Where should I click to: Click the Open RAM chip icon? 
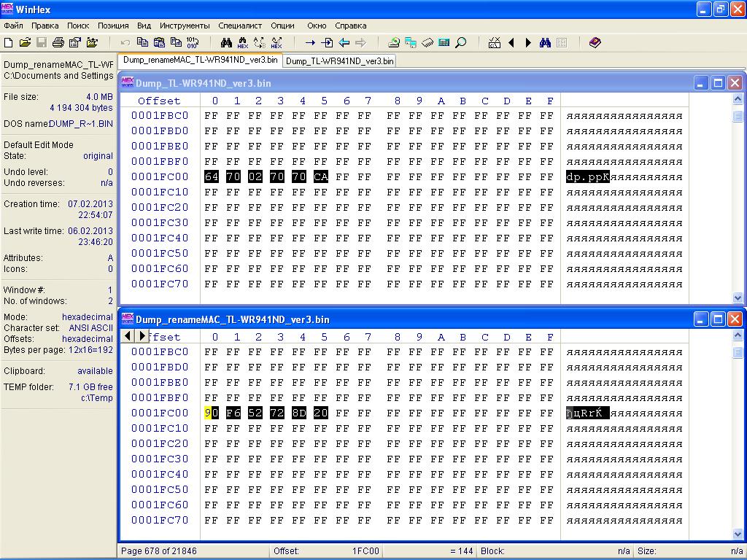(x=427, y=43)
